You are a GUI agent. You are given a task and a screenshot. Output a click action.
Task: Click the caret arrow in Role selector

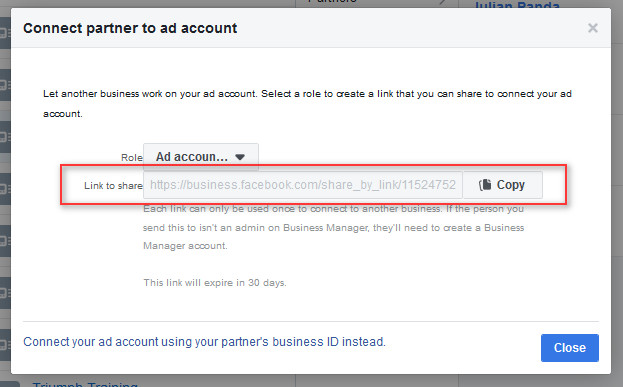pyautogui.click(x=240, y=157)
